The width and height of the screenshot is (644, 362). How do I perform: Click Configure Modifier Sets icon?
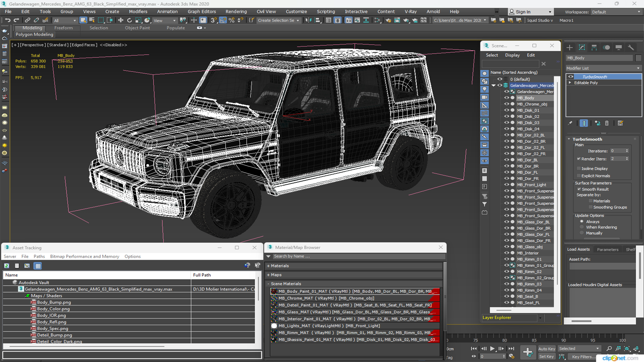pyautogui.click(x=621, y=123)
